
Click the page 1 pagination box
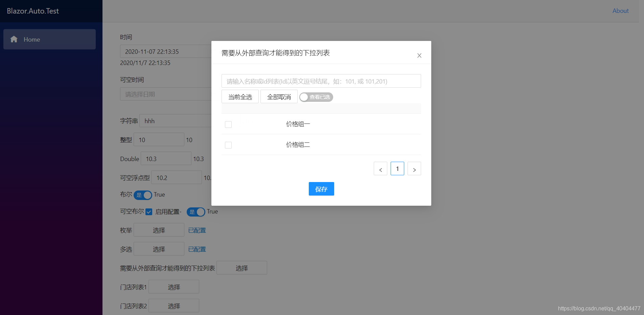click(x=397, y=168)
